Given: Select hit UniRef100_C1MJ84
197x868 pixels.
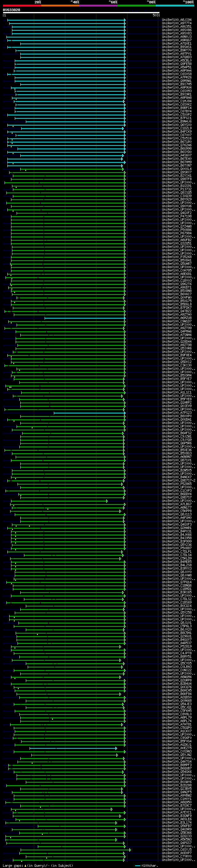Looking at the screenshot, I should coord(177,101).
